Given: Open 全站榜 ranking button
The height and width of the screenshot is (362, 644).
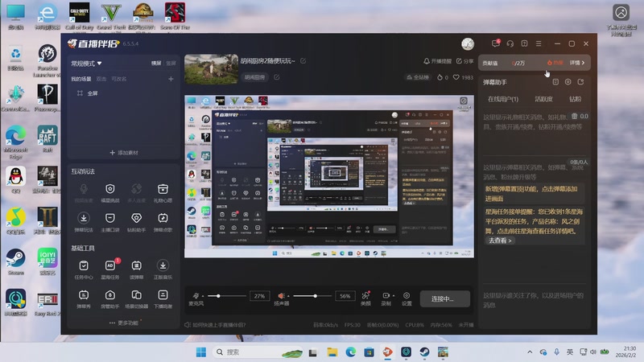Looking at the screenshot, I should pyautogui.click(x=417, y=77).
